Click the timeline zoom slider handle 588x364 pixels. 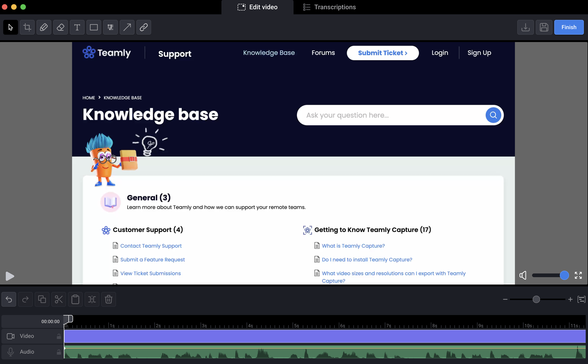[x=536, y=299]
